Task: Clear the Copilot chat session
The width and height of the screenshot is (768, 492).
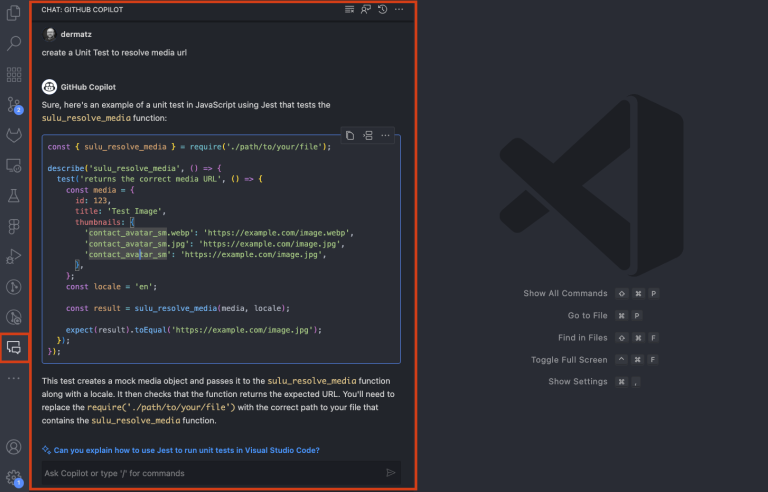Action: tap(349, 9)
